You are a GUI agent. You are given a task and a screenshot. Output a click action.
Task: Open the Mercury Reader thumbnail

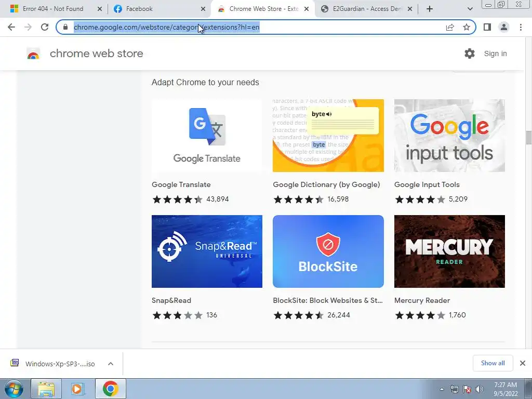click(x=449, y=251)
